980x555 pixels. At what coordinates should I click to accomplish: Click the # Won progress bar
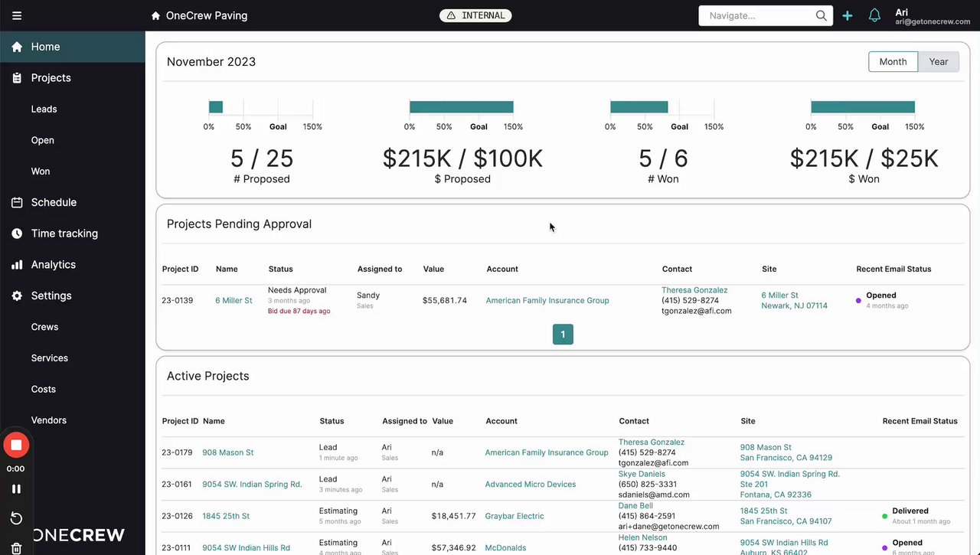639,107
